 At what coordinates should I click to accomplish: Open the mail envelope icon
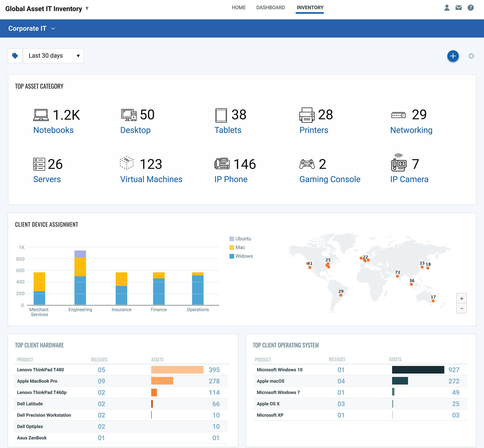(458, 8)
